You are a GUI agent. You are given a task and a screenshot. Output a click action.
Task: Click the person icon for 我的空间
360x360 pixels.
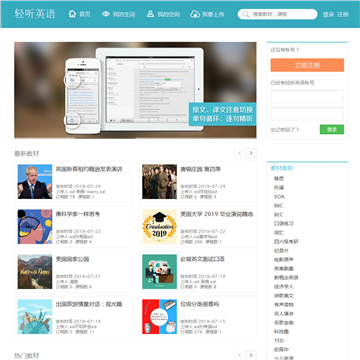pyautogui.click(x=150, y=14)
